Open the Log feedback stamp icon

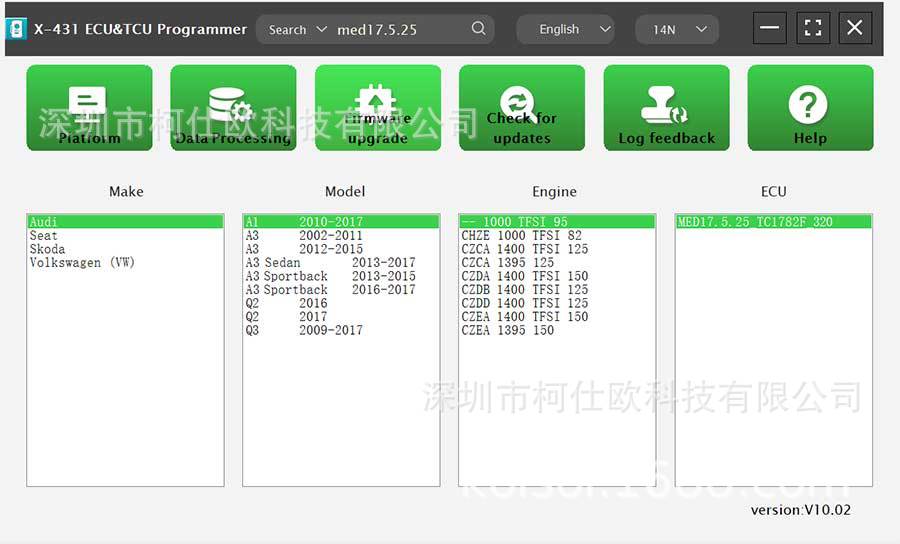(666, 108)
